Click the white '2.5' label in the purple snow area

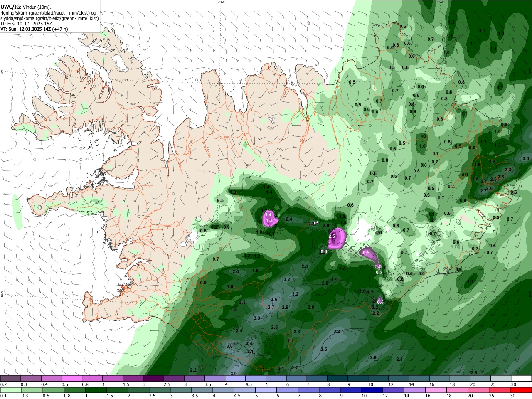click(332, 236)
